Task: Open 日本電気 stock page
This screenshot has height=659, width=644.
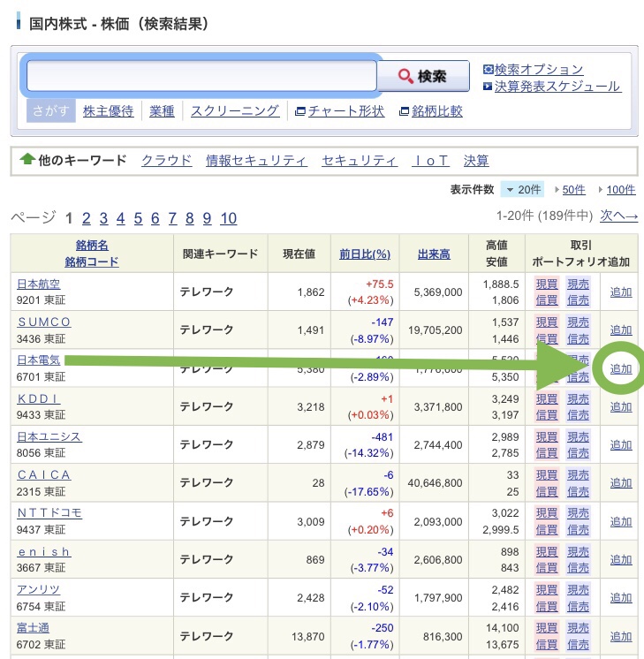Action: point(38,360)
